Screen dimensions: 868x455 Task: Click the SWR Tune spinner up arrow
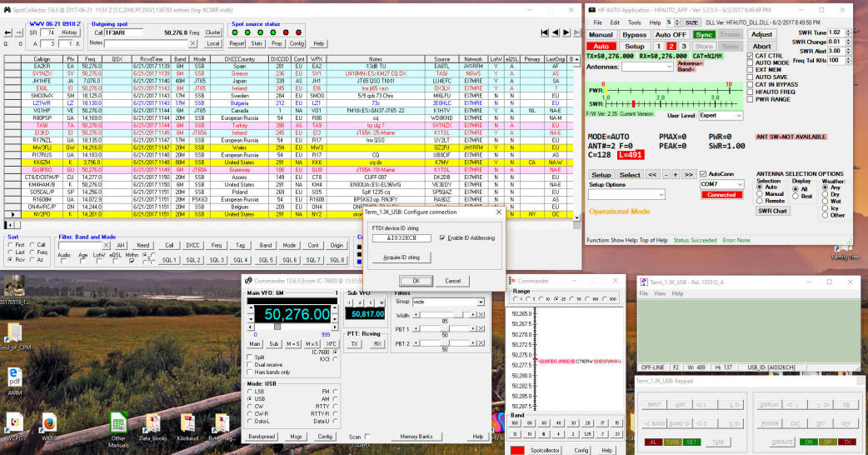(x=848, y=31)
